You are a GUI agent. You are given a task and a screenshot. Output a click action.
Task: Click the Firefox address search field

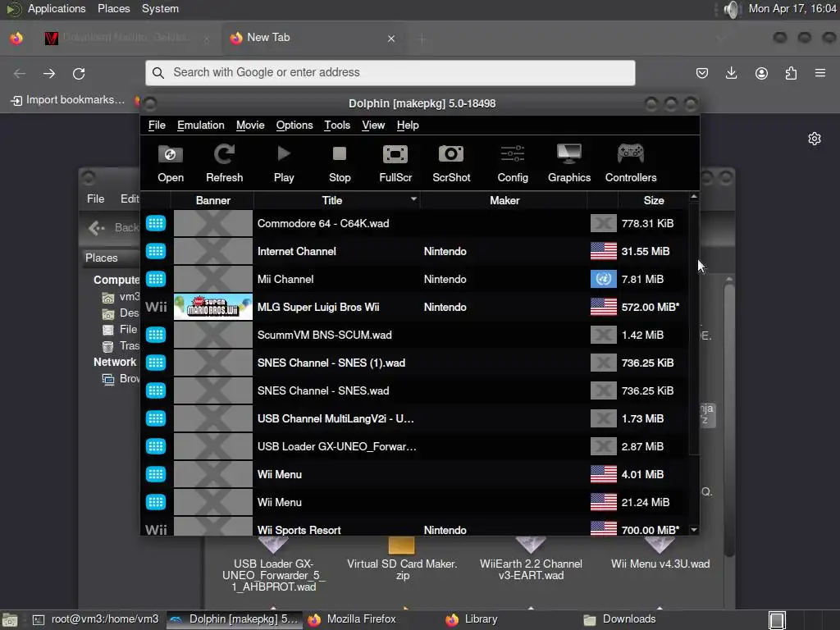coord(390,72)
